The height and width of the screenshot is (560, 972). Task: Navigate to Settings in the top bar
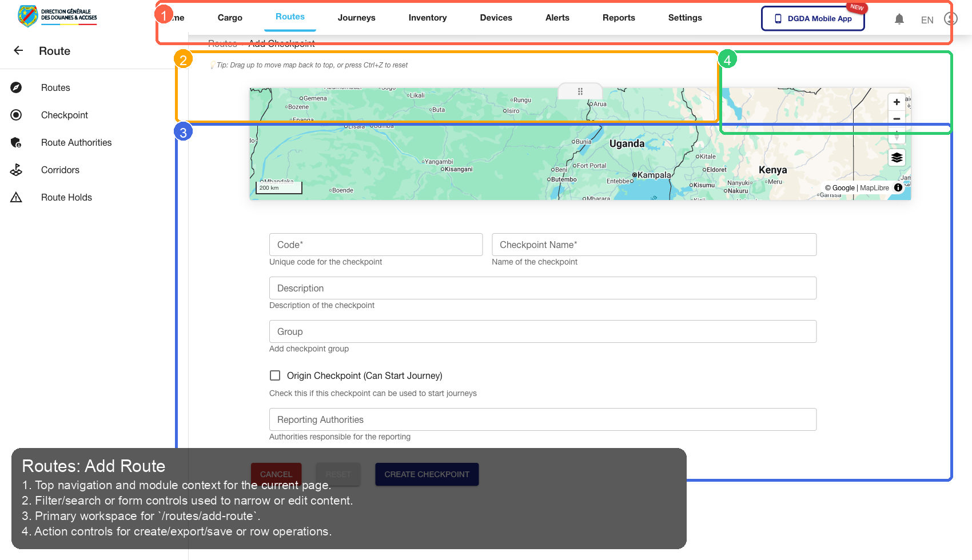684,18
